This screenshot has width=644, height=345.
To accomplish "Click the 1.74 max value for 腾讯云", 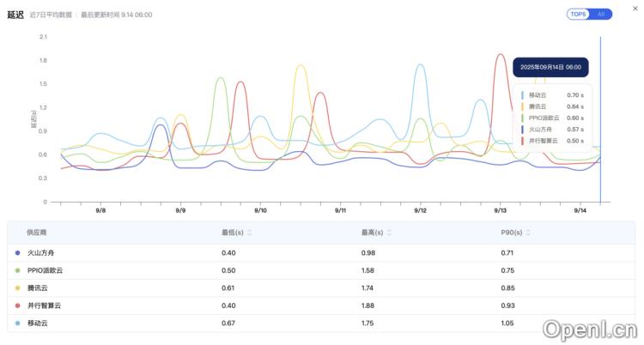I will [x=368, y=288].
